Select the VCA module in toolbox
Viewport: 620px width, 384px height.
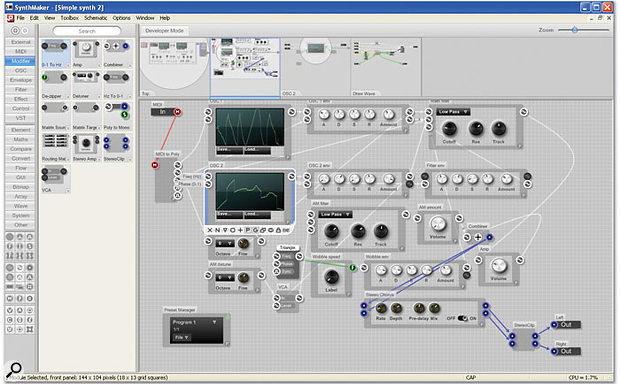55,179
